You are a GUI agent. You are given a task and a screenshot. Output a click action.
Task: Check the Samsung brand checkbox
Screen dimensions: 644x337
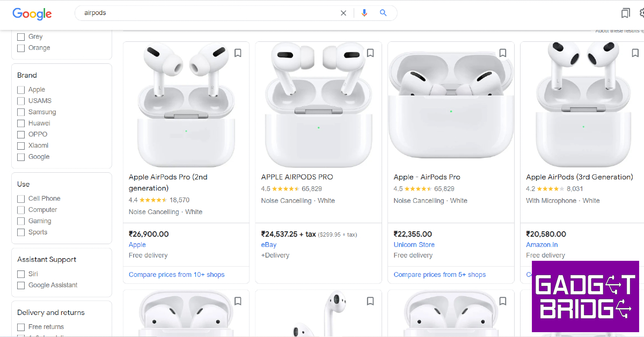[21, 112]
